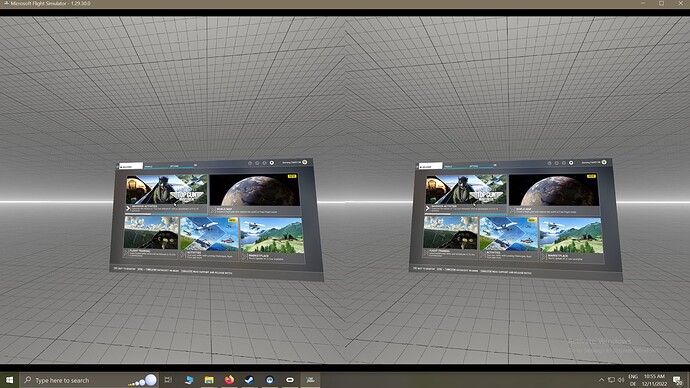This screenshot has width=690, height=388.
Task: Select the Profile tab in left-eye view
Action: click(149, 166)
